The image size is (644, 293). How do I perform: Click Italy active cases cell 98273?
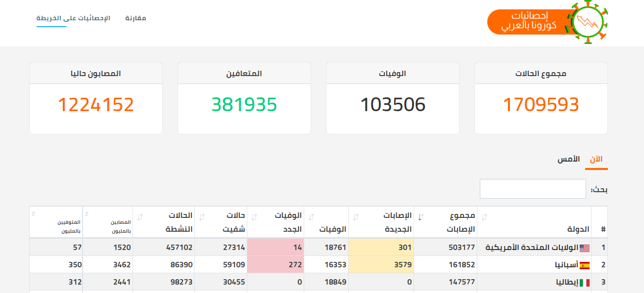pyautogui.click(x=164, y=282)
